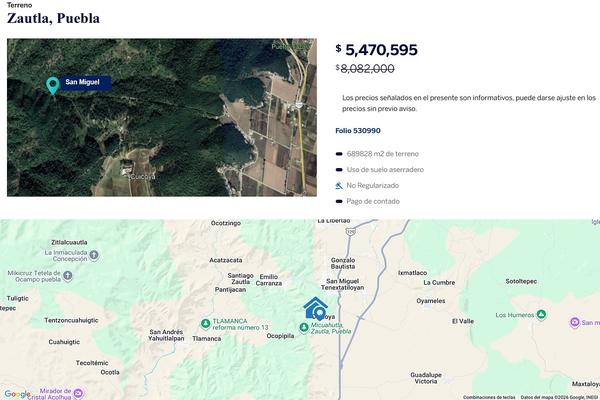Open La Inmaculada Concepción church marker
The width and height of the screenshot is (600, 400).
click(x=94, y=255)
